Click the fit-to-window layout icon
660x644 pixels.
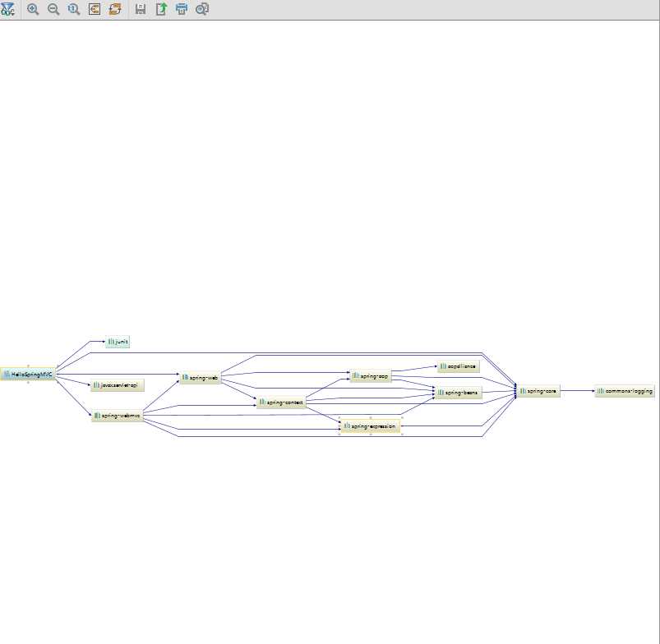click(x=95, y=9)
